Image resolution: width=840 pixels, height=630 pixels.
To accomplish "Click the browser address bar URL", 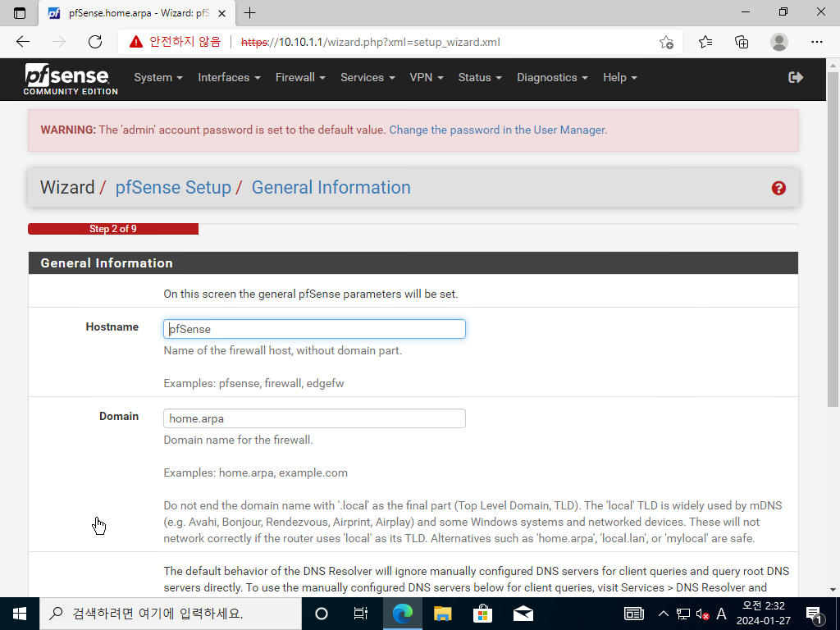I will [370, 43].
